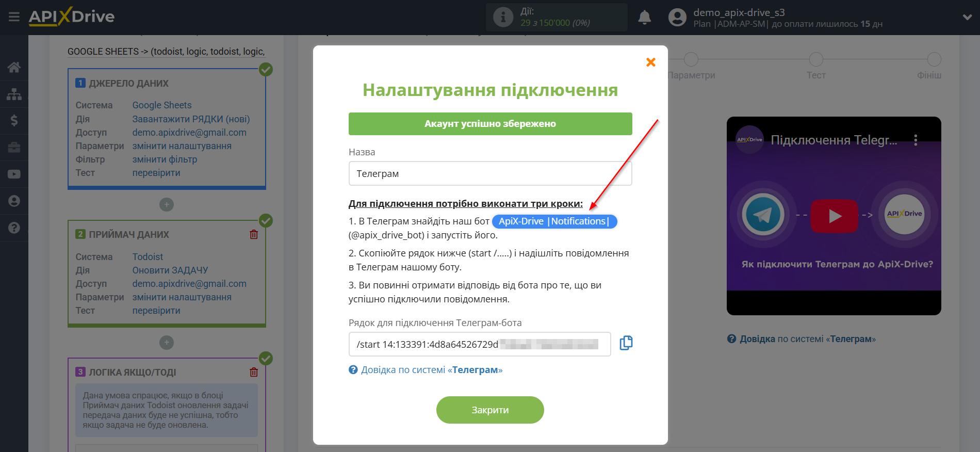
Task: Open the user profile sidebar icon
Action: [x=14, y=201]
